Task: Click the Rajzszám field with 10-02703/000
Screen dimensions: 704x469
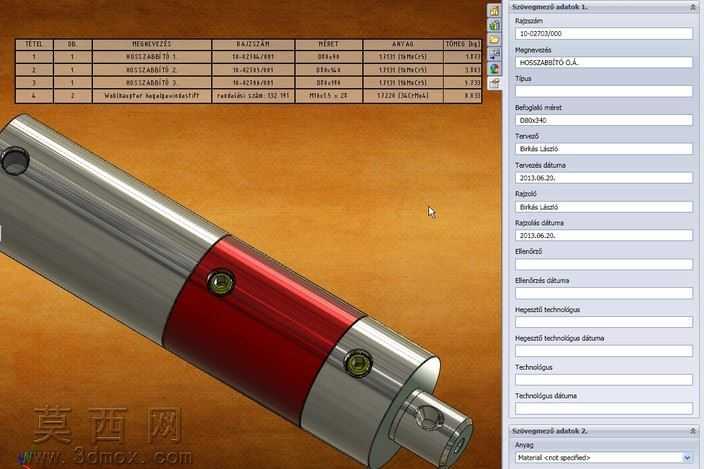Action: point(603,34)
